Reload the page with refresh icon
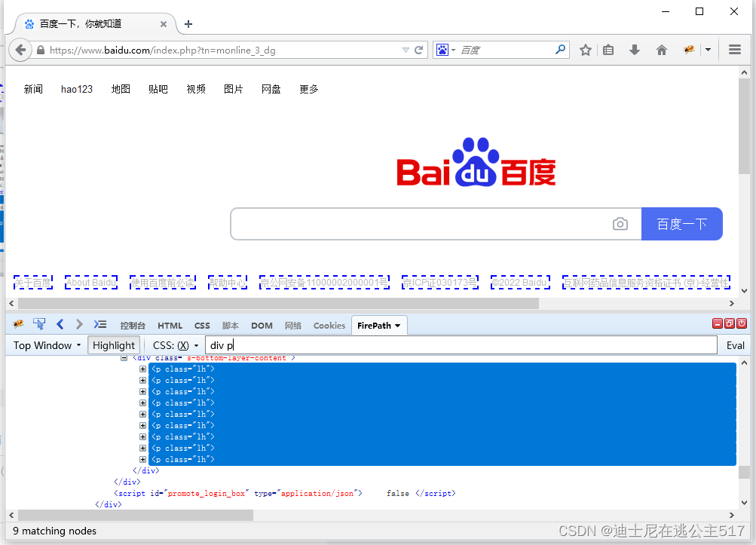Viewport: 756px width, 545px height. (418, 51)
